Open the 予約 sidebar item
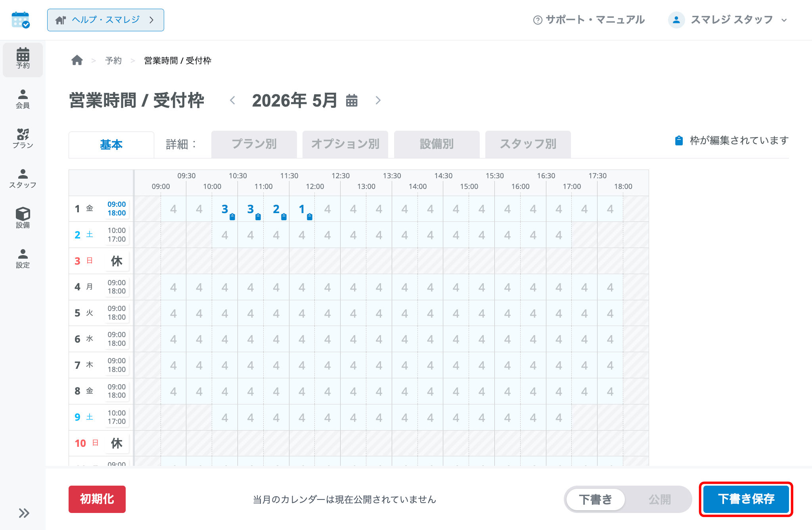The width and height of the screenshot is (812, 530). (x=23, y=59)
